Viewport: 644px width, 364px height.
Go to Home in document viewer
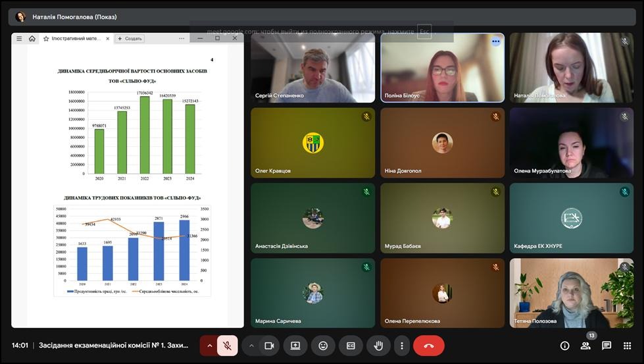(32, 39)
